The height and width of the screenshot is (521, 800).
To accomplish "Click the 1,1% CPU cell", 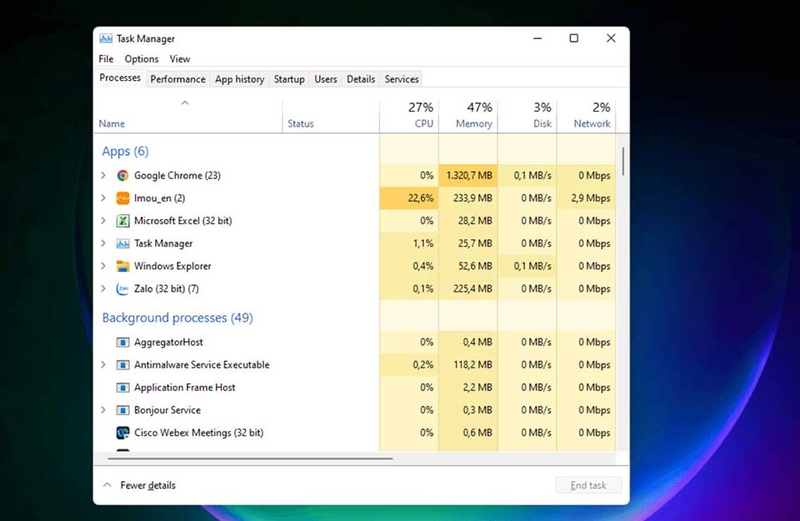I will [x=409, y=243].
